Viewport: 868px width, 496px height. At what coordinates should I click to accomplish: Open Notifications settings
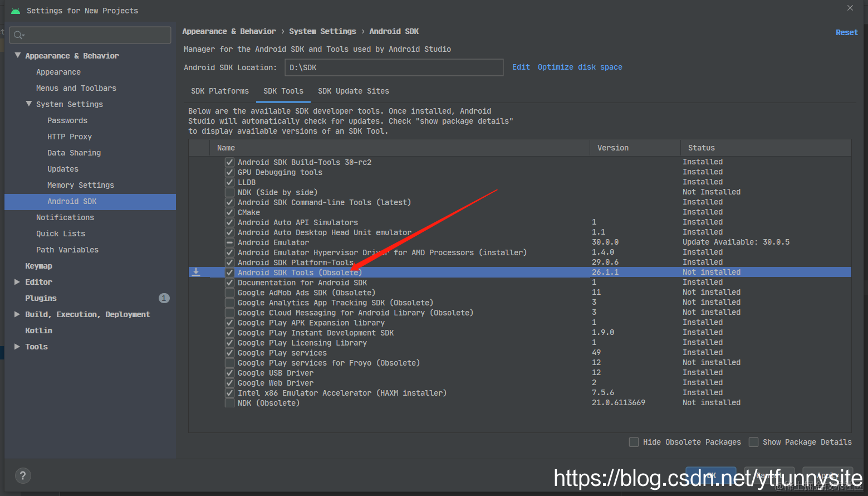point(65,217)
